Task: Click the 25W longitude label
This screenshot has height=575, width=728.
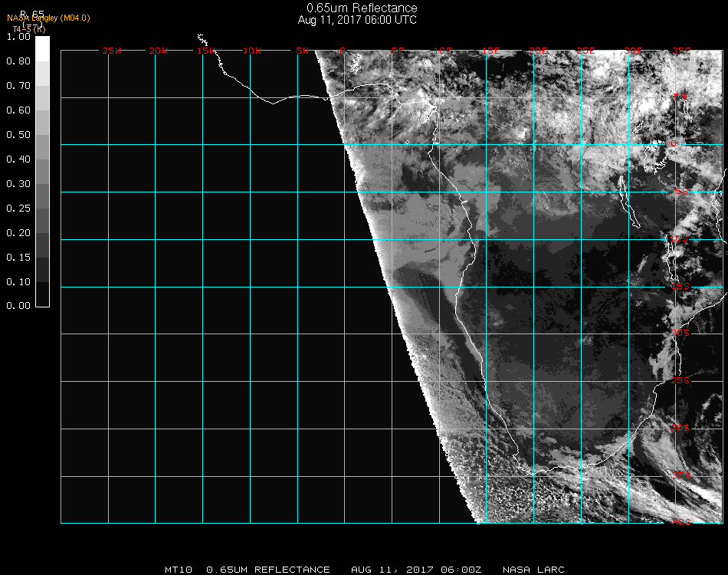Action: (111, 51)
